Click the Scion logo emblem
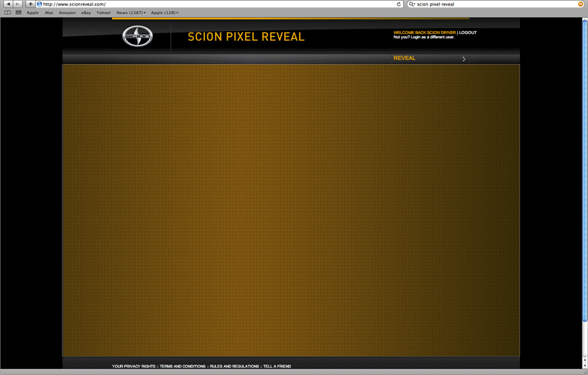 coord(137,37)
